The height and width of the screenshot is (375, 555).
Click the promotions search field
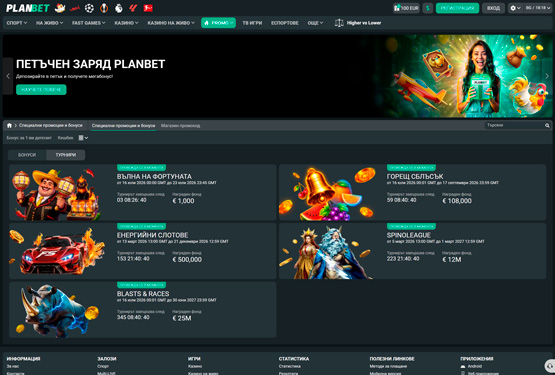pyautogui.click(x=514, y=125)
